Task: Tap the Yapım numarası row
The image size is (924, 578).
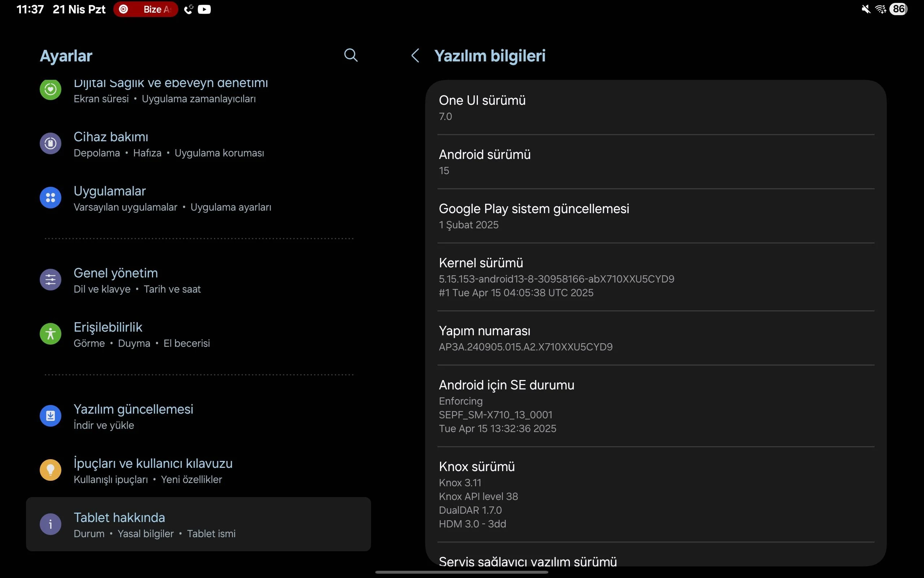Action: (x=655, y=338)
